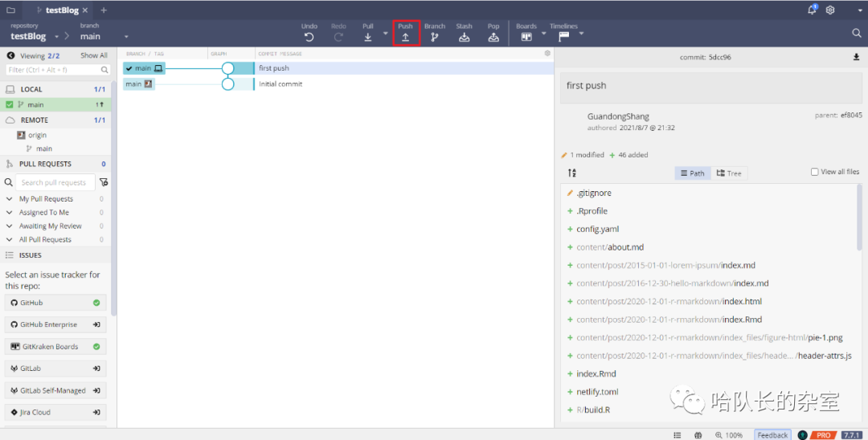
Task: Select GitHub issue tracker button
Action: [x=55, y=303]
